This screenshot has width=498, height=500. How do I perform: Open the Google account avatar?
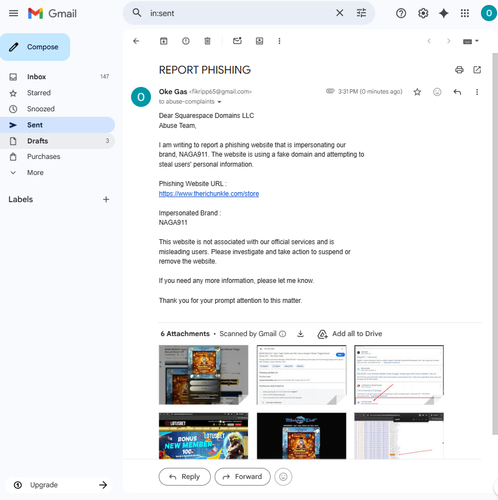pyautogui.click(x=489, y=13)
